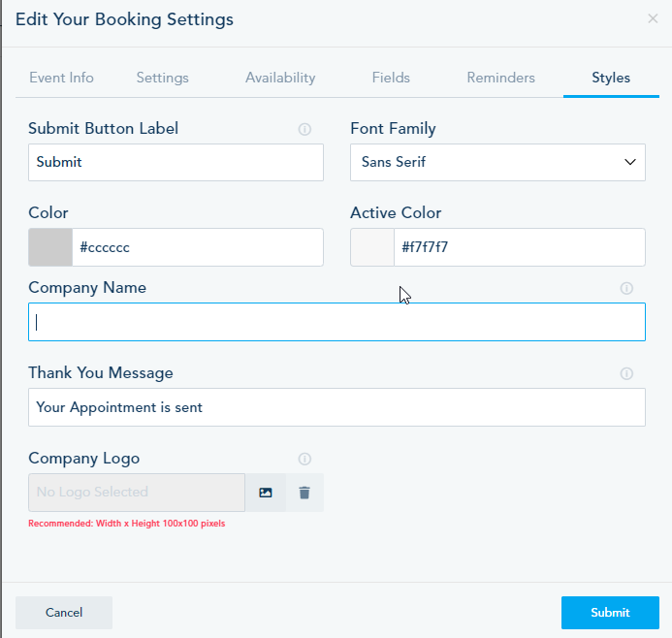672x638 pixels.
Task: Click the trash icon to delete logo
Action: 304,493
